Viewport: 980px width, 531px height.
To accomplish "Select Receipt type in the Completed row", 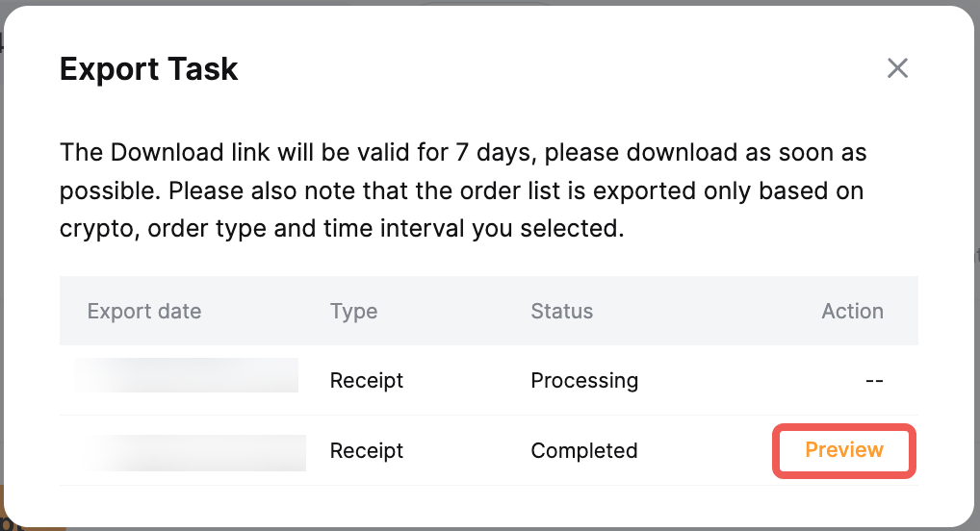I will click(366, 450).
